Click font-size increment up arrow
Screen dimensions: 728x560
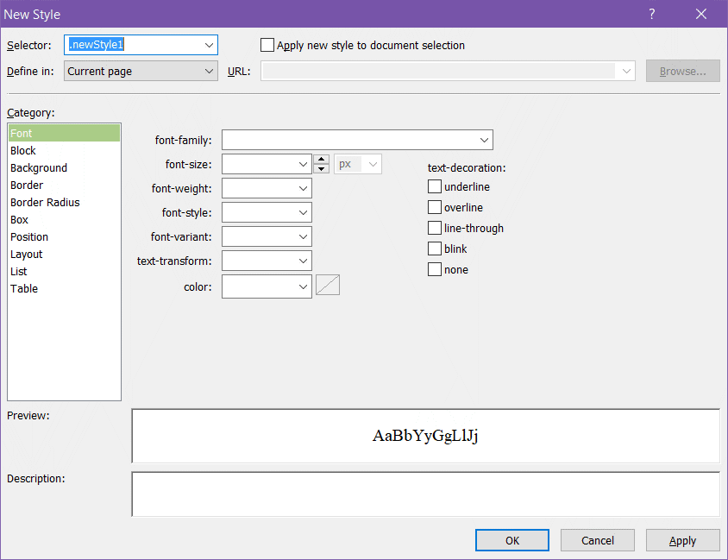click(x=321, y=160)
